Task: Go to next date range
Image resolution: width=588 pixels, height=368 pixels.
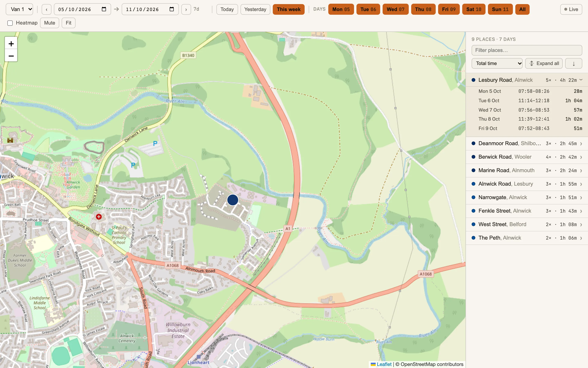Action: 186,9
